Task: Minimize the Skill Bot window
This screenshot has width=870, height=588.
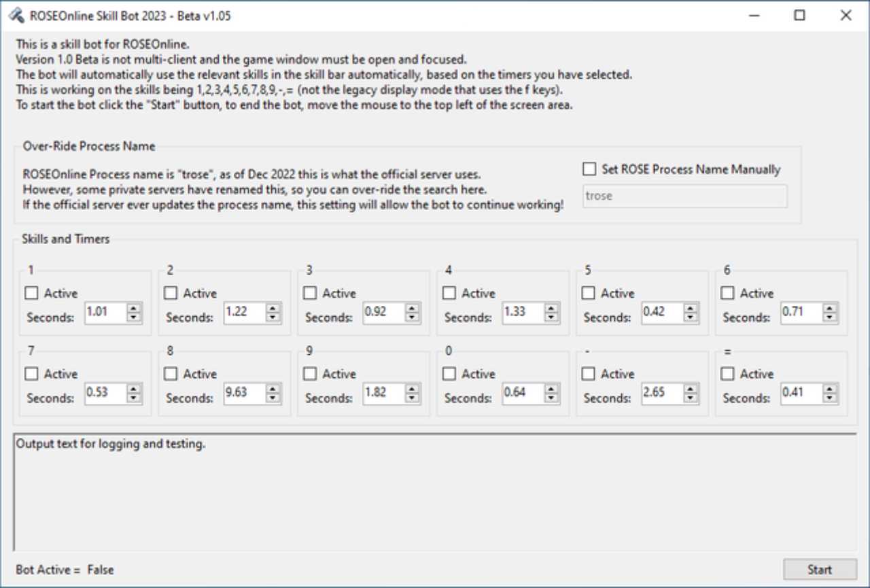Action: click(x=754, y=16)
